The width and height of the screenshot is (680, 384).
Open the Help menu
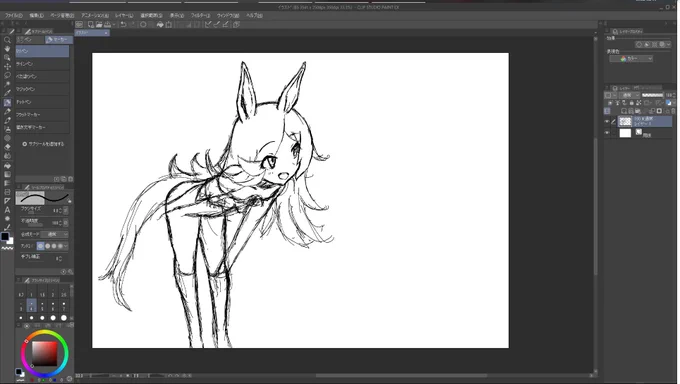(x=255, y=15)
